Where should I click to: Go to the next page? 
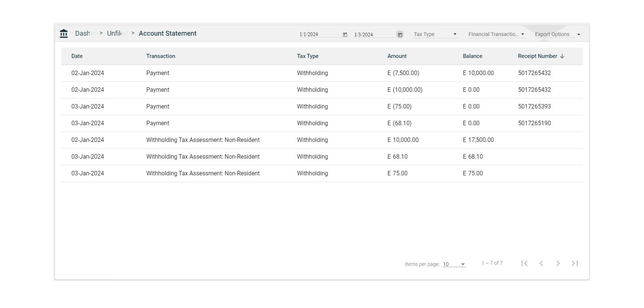coord(558,263)
